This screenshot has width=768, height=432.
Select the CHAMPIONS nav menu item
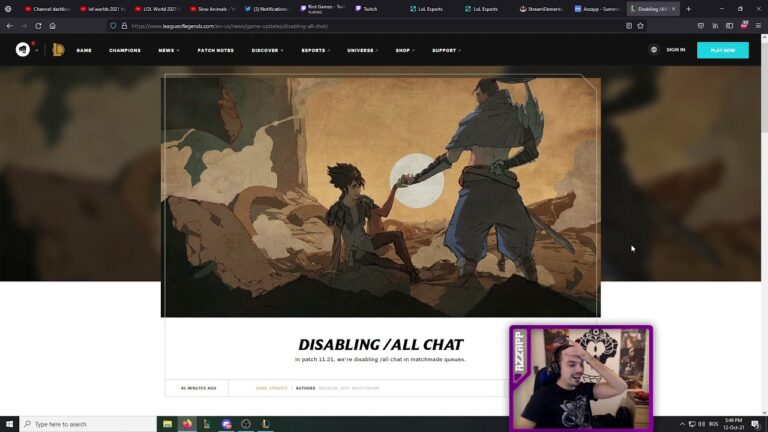[125, 50]
